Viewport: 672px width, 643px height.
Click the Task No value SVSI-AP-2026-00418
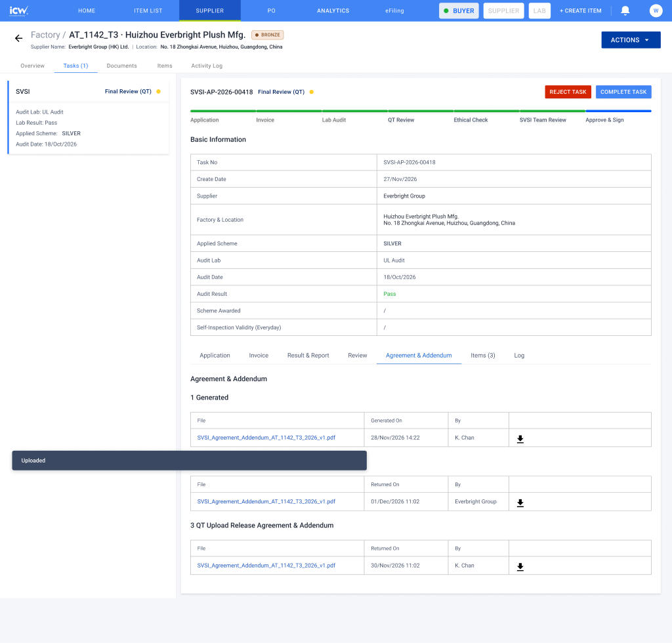point(409,162)
